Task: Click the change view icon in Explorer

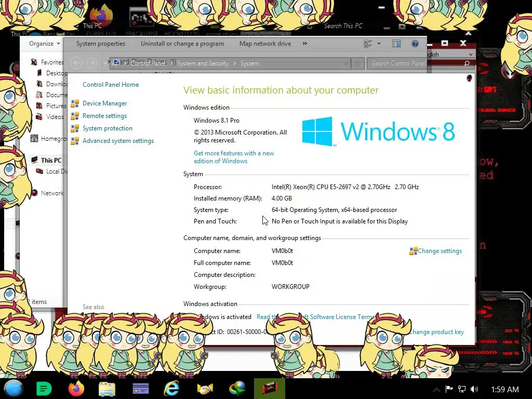Action: 368,44
